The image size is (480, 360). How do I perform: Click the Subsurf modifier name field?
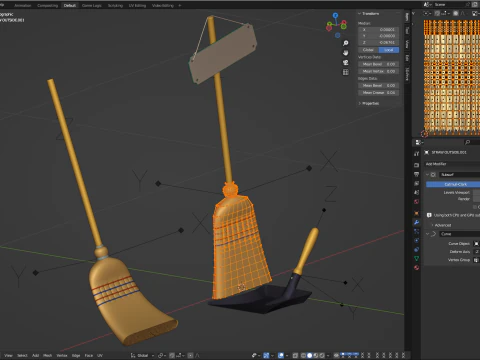459,175
